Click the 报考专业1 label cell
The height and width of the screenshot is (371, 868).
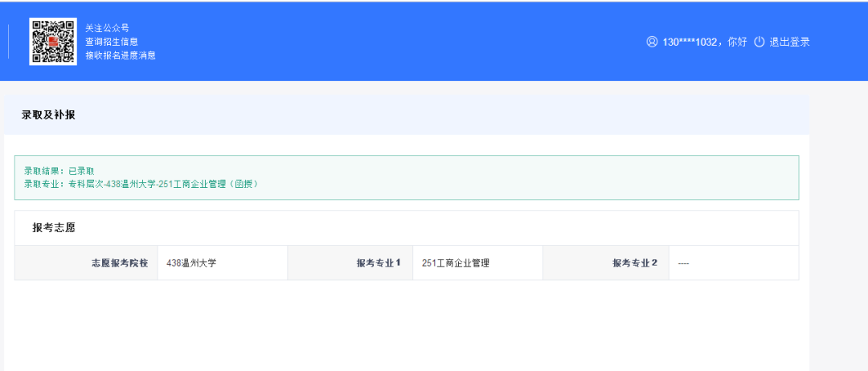pyautogui.click(x=350, y=263)
